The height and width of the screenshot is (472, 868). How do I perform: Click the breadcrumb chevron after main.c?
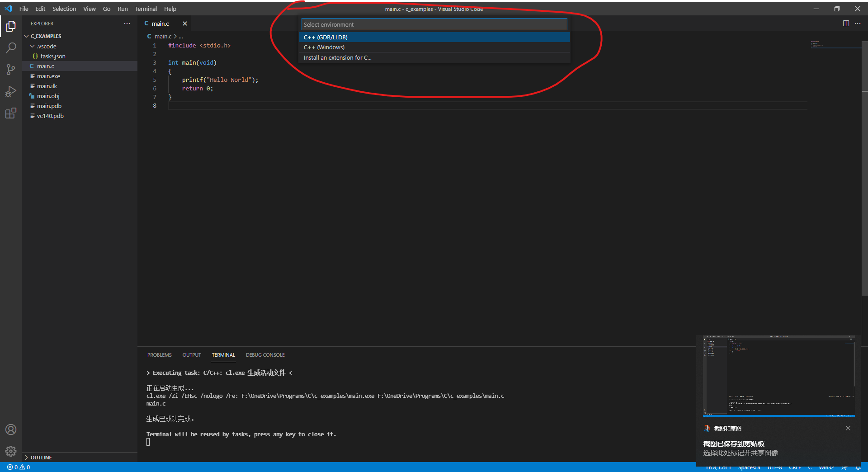(x=175, y=36)
